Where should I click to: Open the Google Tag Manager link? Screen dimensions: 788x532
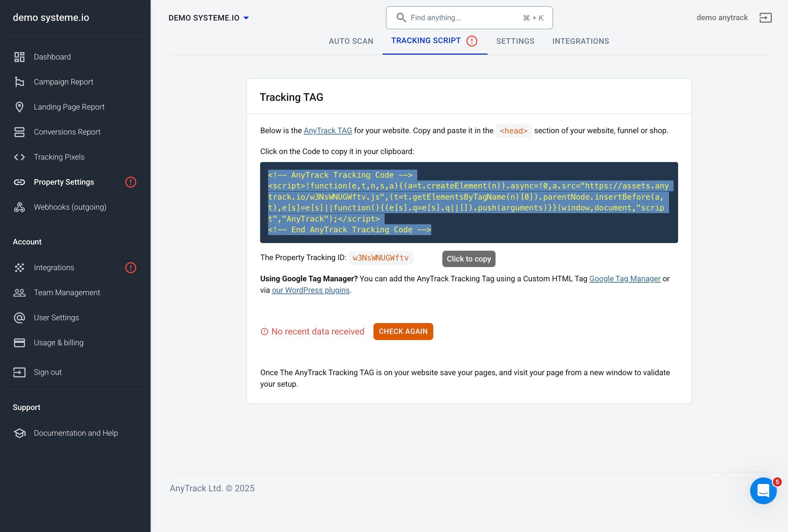625,279
